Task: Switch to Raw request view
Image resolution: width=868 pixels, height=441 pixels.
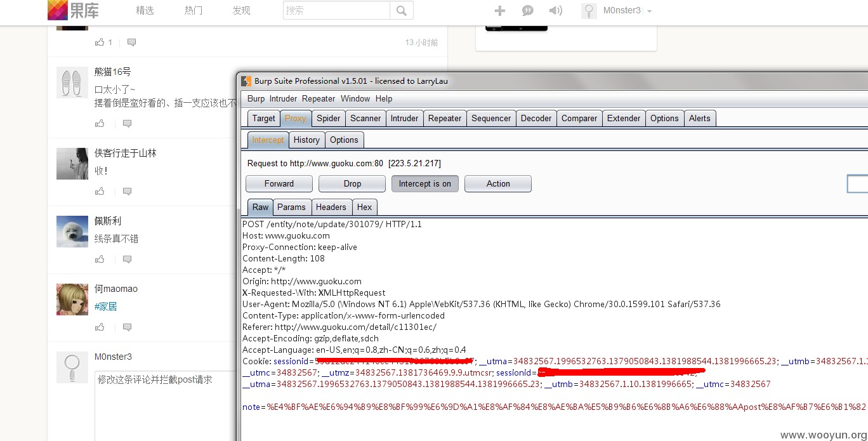Action: tap(260, 207)
